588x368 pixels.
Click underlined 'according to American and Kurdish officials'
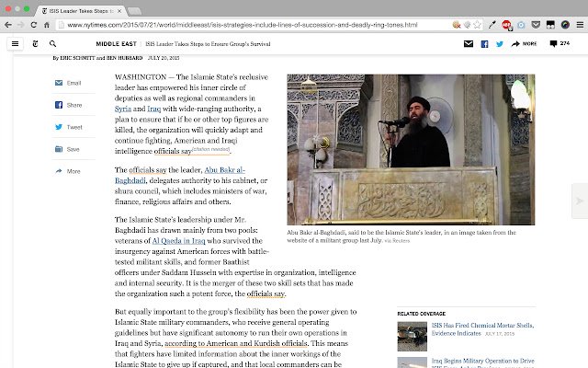(x=236, y=343)
